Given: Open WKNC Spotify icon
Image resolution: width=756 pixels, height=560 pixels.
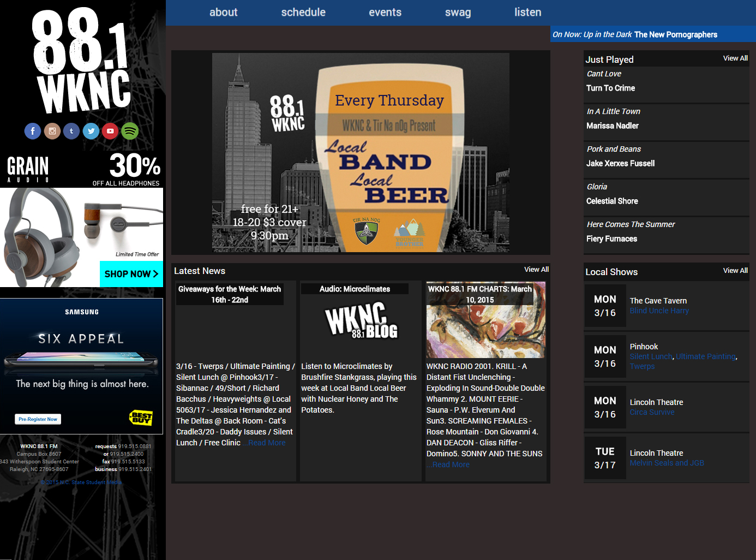Looking at the screenshot, I should point(130,131).
